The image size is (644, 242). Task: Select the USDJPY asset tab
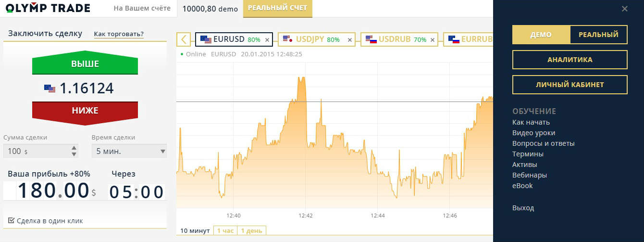click(310, 39)
